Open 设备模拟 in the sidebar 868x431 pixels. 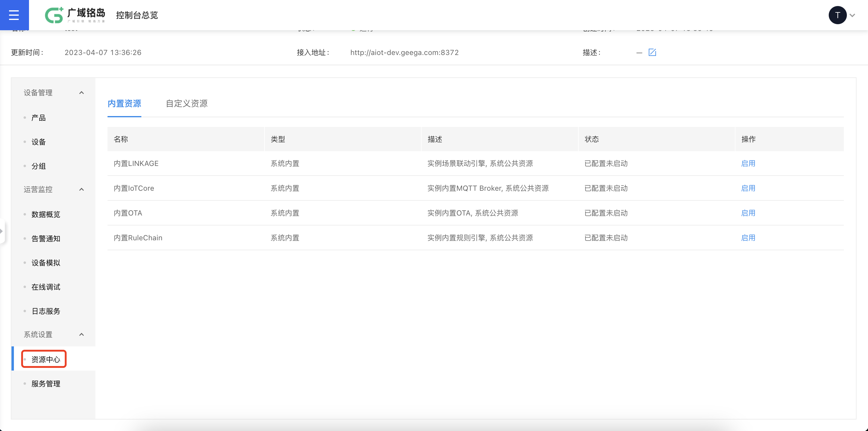[46, 263]
